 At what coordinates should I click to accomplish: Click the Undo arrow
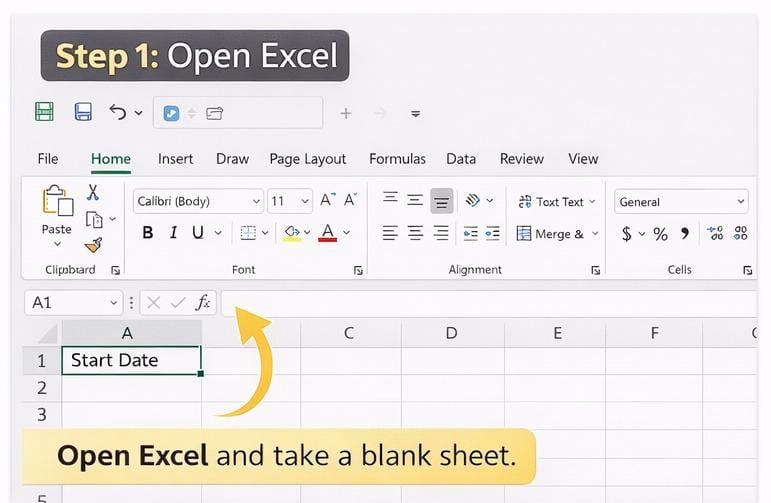coord(118,112)
